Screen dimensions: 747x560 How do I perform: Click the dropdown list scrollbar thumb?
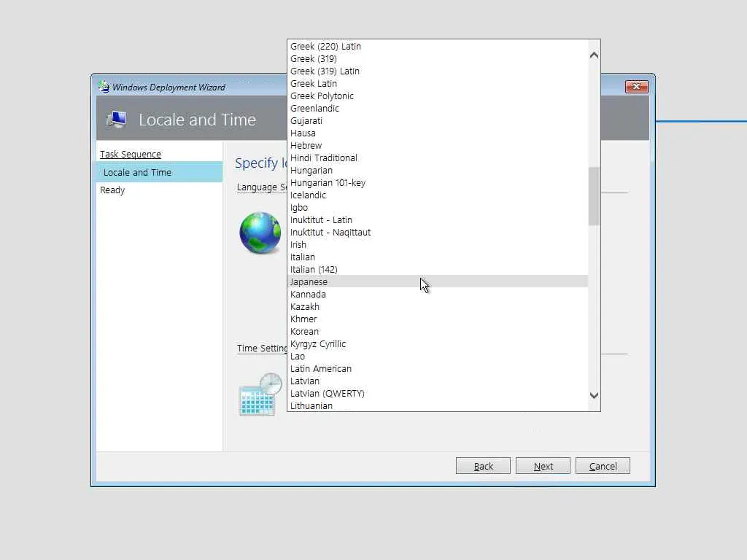[x=594, y=195]
